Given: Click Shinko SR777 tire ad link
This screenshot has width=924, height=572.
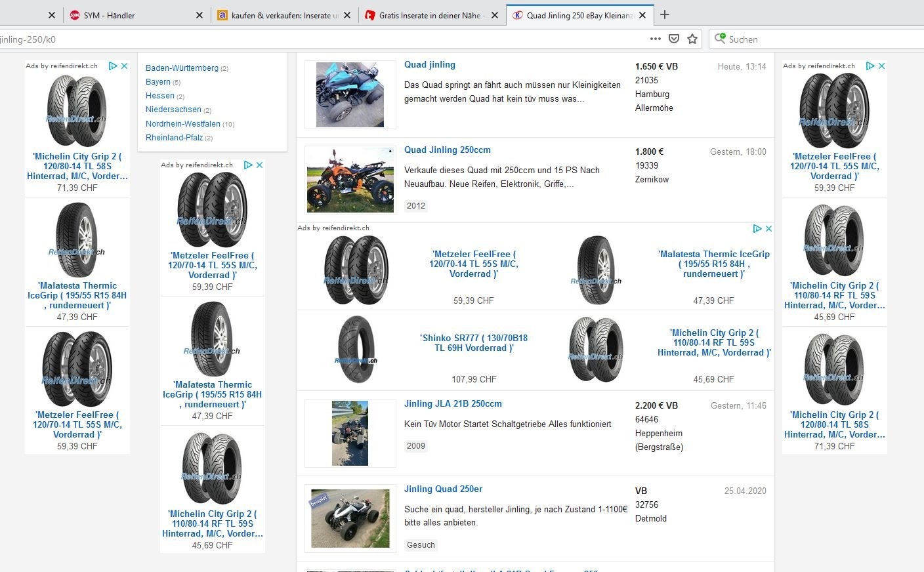Looking at the screenshot, I should click(473, 343).
